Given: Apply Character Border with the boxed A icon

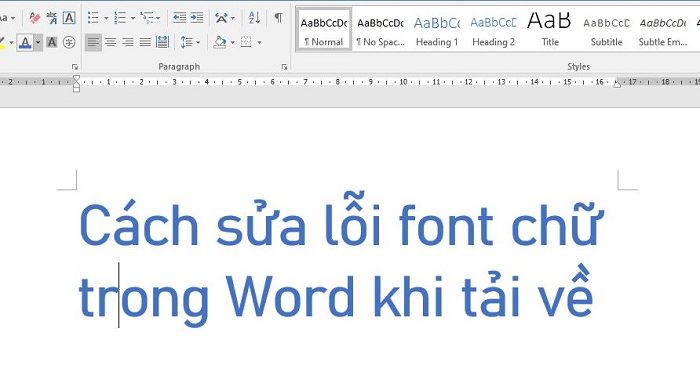Looking at the screenshot, I should tap(69, 18).
